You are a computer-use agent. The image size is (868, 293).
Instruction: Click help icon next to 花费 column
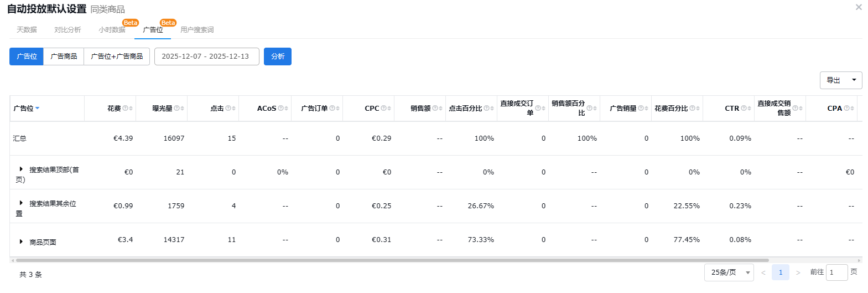click(125, 109)
